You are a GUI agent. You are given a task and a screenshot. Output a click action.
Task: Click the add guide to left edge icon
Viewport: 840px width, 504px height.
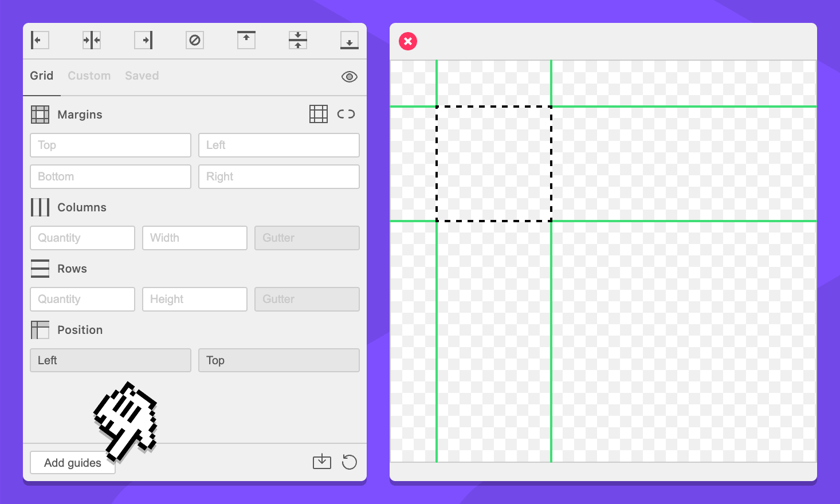40,40
